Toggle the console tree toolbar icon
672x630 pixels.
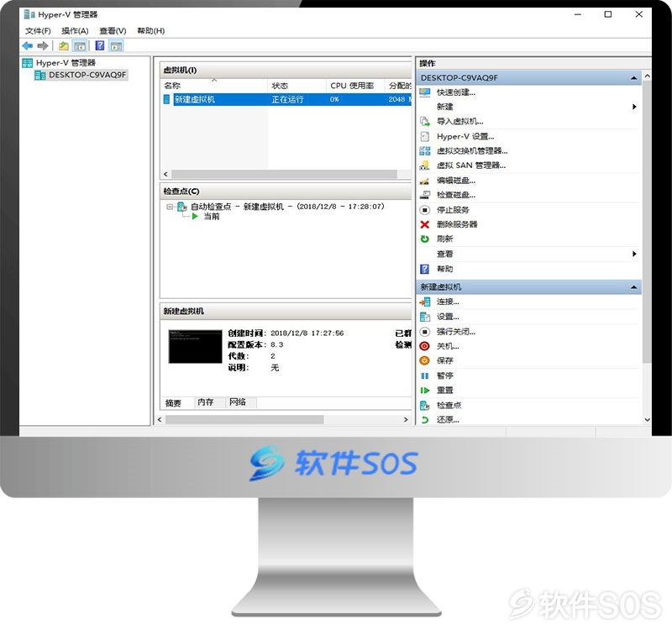click(x=80, y=46)
